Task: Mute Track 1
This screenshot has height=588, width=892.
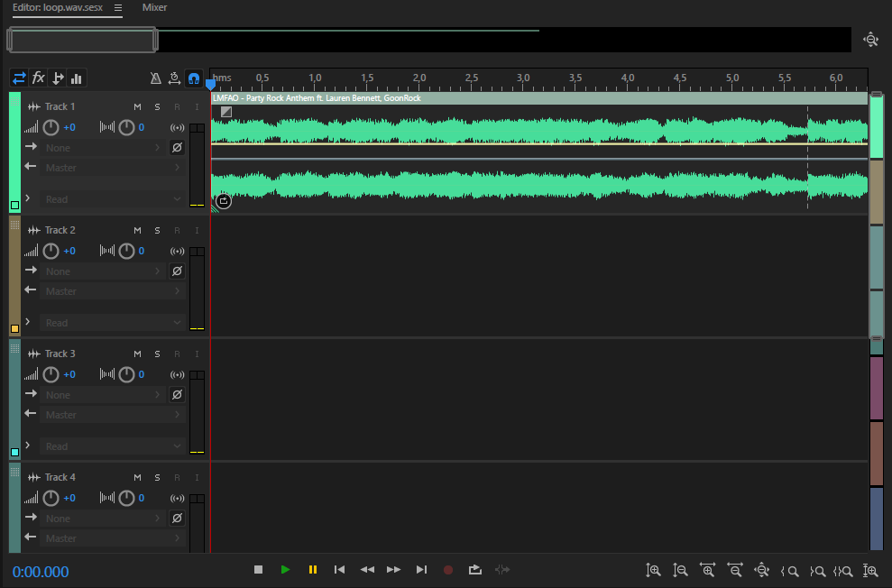Action: pos(137,107)
